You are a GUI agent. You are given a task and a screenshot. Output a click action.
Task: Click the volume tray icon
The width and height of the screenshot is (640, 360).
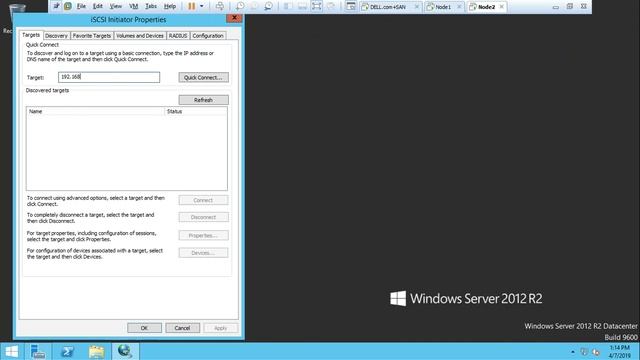[596, 352]
